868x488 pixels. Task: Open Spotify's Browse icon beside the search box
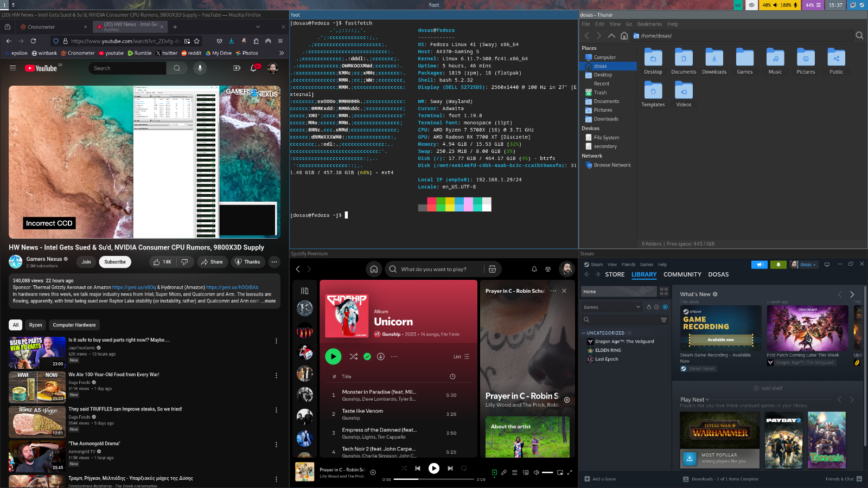(x=492, y=269)
